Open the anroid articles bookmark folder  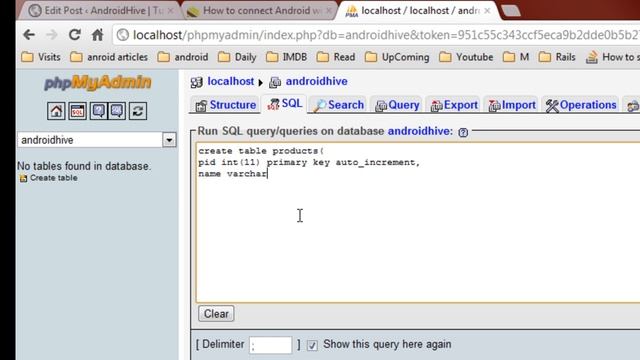click(x=109, y=57)
